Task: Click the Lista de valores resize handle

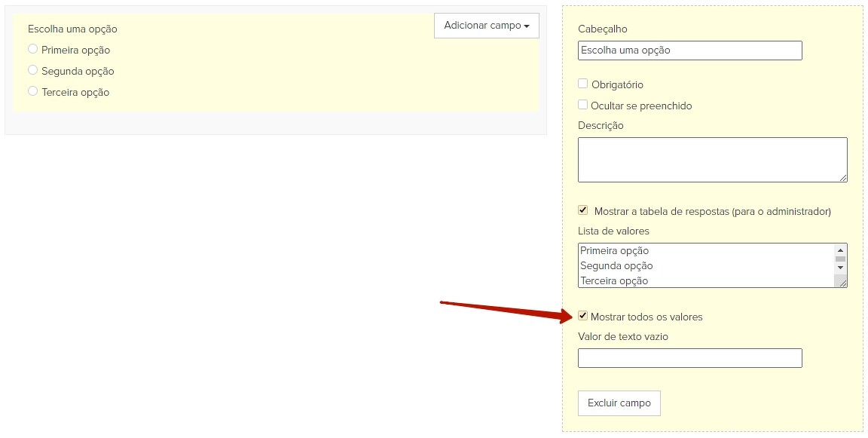Action: 843,283
